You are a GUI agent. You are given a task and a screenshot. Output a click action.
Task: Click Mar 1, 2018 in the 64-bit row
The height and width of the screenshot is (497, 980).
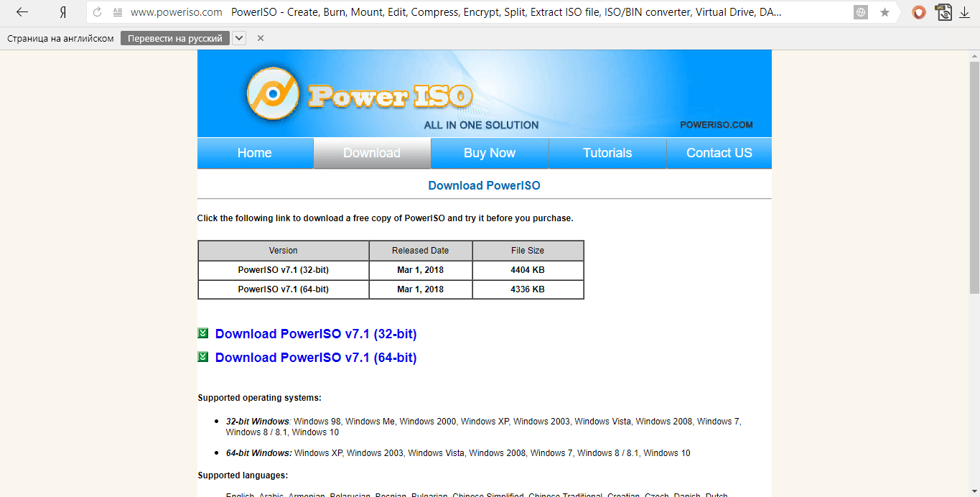point(421,289)
